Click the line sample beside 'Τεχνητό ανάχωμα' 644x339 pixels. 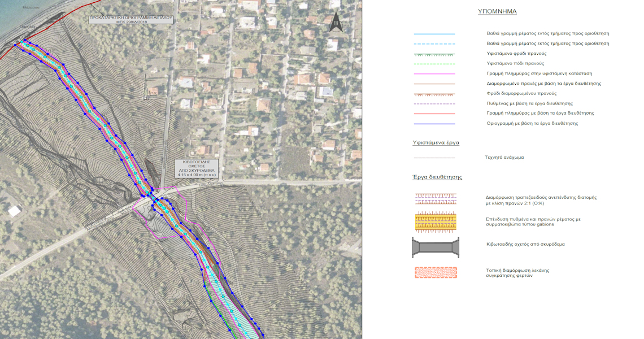point(434,158)
